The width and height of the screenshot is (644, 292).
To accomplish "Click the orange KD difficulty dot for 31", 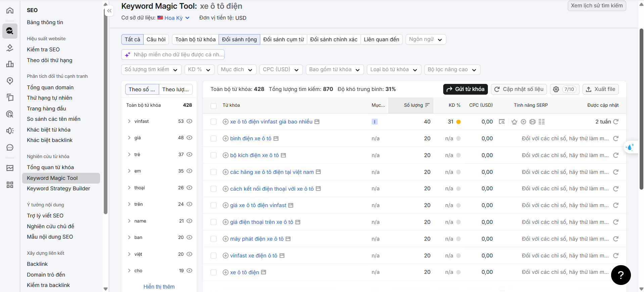I will [458, 122].
